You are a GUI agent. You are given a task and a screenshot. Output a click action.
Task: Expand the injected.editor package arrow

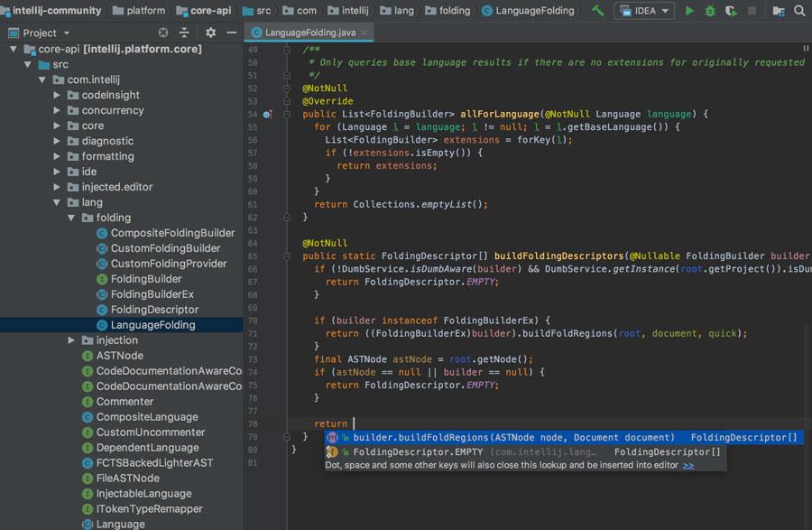click(57, 187)
